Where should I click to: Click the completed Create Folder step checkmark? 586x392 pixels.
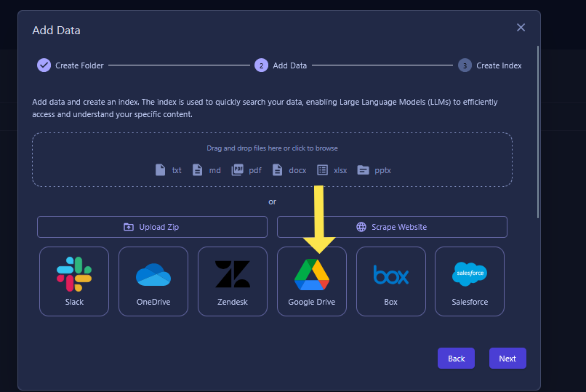[x=44, y=65]
